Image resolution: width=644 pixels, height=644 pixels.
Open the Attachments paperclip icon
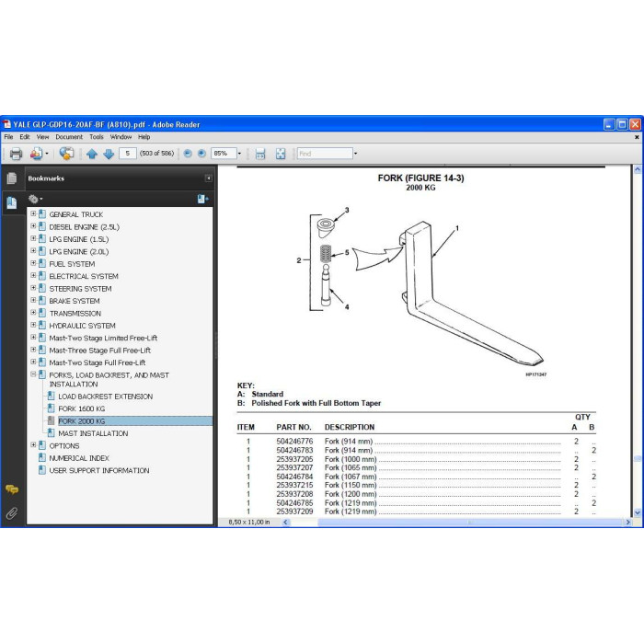click(x=12, y=513)
